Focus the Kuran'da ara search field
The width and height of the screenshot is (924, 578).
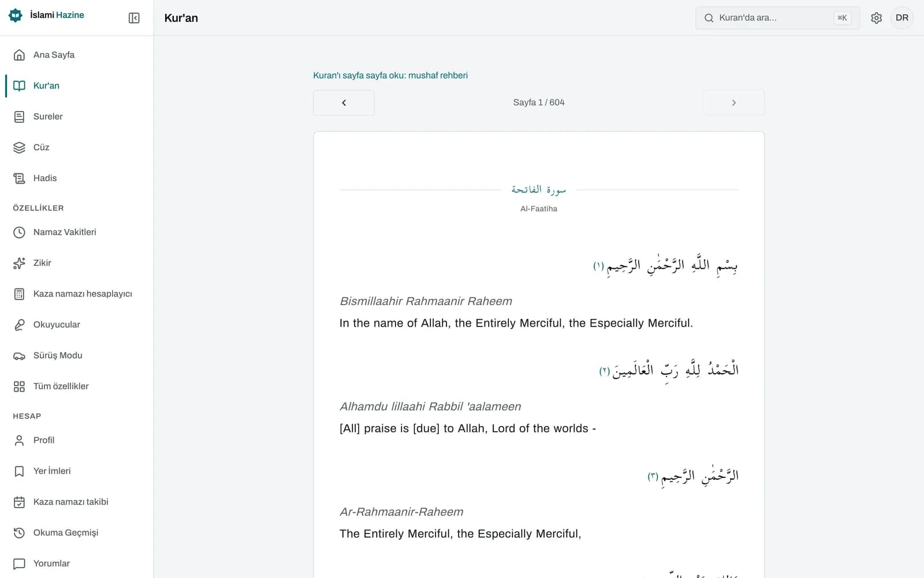pyautogui.click(x=777, y=18)
